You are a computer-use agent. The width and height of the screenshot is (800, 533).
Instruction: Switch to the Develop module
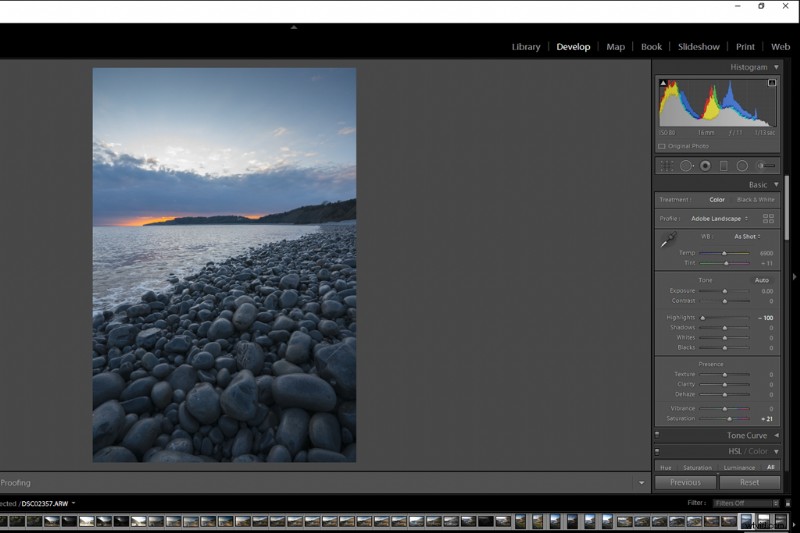coord(573,47)
